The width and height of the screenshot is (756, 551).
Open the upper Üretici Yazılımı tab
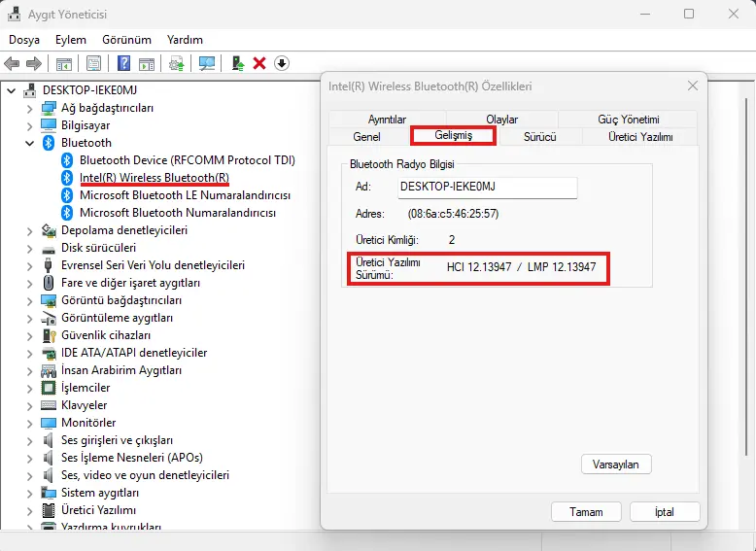point(640,137)
